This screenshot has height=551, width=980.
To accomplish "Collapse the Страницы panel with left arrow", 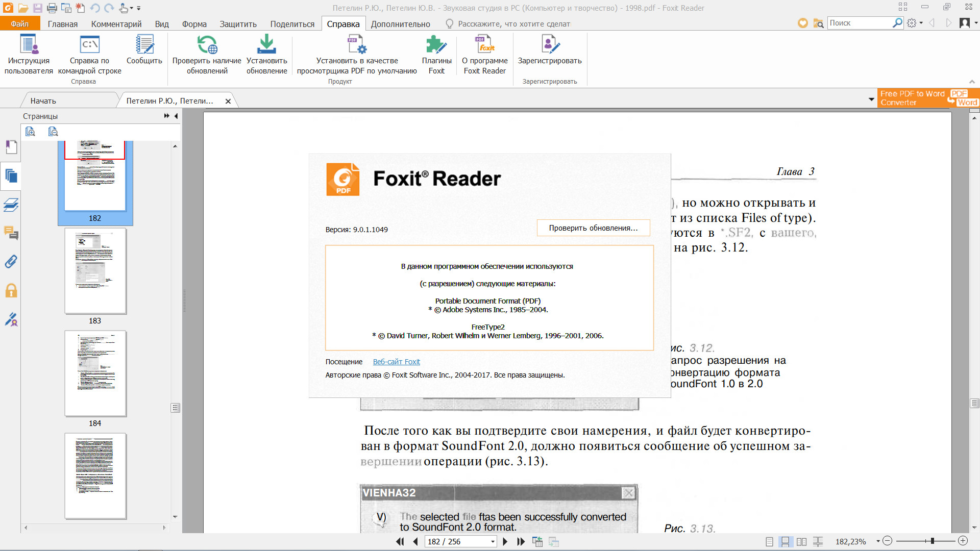I will [x=176, y=116].
